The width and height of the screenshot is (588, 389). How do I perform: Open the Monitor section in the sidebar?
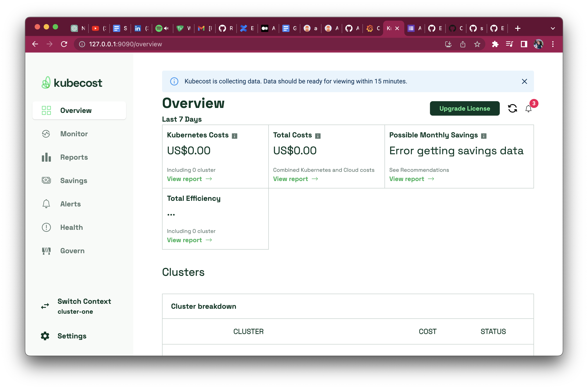tap(74, 134)
